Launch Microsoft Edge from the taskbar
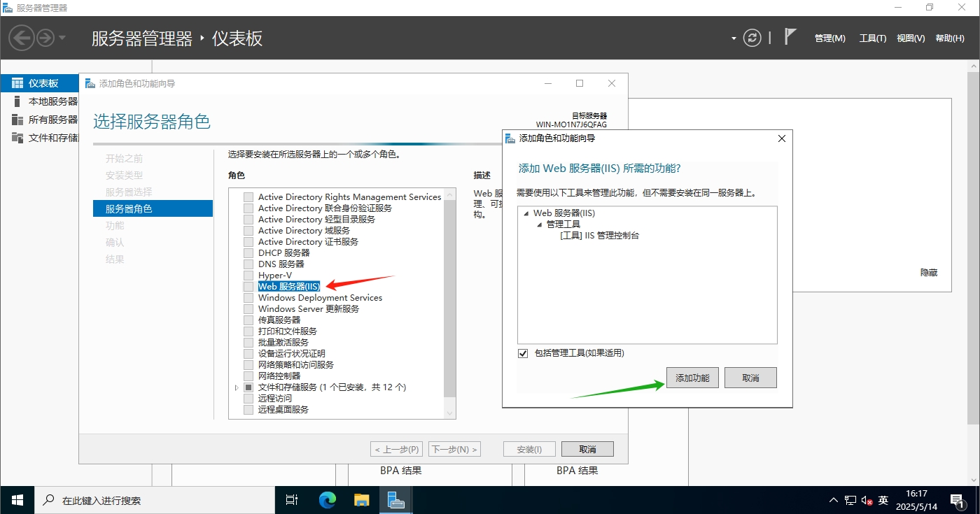Screen dimensions: 980x514 click(327, 500)
